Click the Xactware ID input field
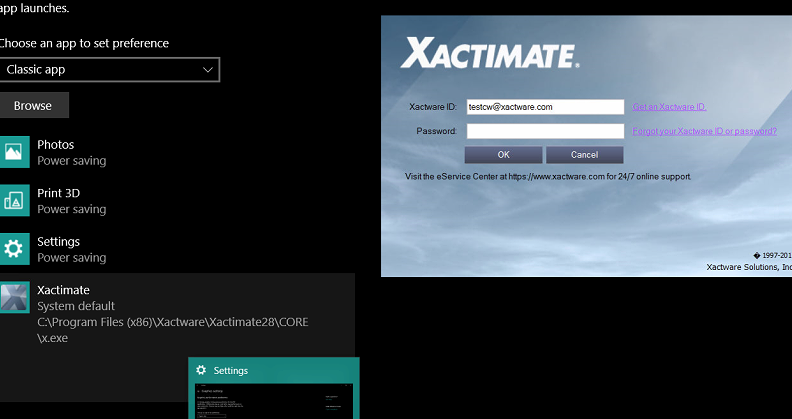Image resolution: width=792 pixels, height=419 pixels. tap(546, 107)
